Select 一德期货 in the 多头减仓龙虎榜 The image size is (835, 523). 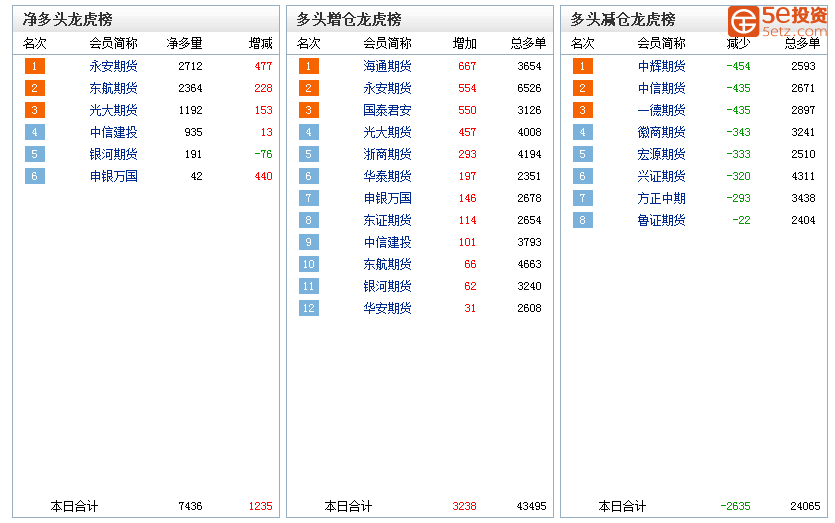(661, 110)
